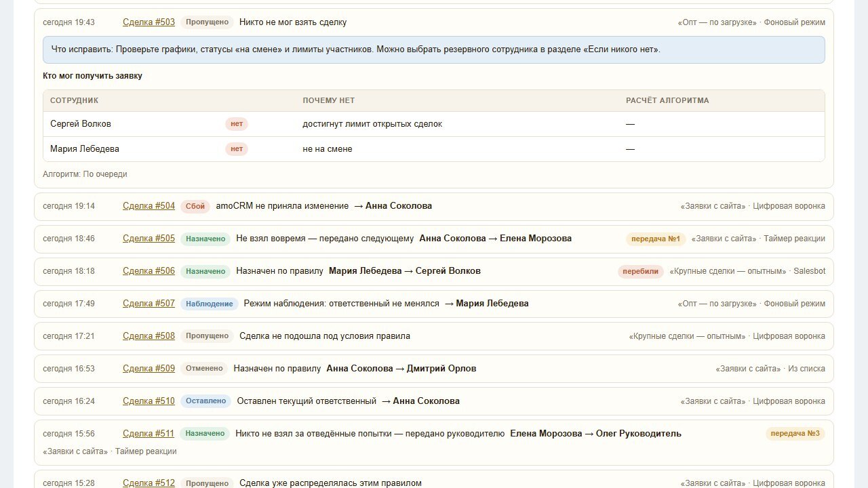The image size is (868, 488).
Task: Select the message «Никто не мог взять сделку»
Action: tap(293, 22)
